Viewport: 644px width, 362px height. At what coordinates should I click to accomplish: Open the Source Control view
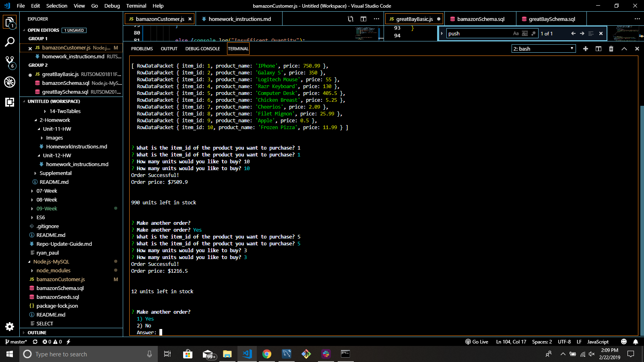[x=10, y=62]
